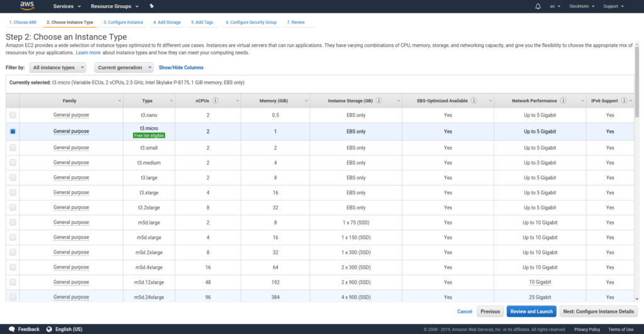Click the Show/Hide Columns link

[181, 67]
